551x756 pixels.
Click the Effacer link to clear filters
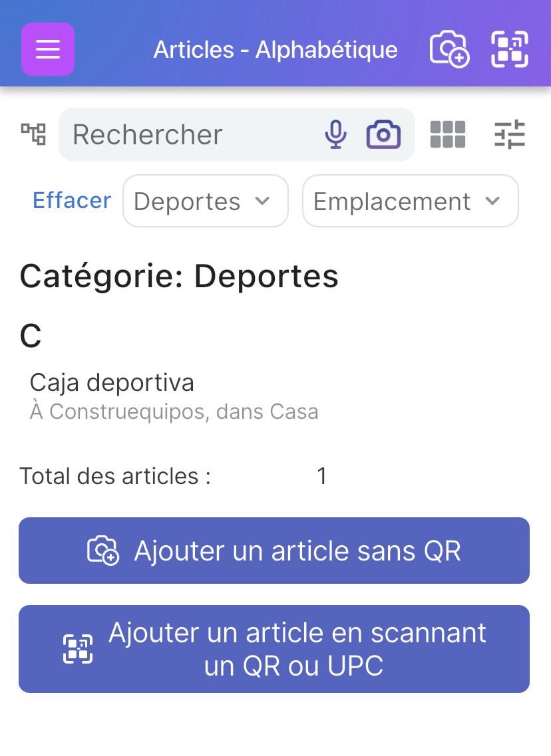point(72,200)
